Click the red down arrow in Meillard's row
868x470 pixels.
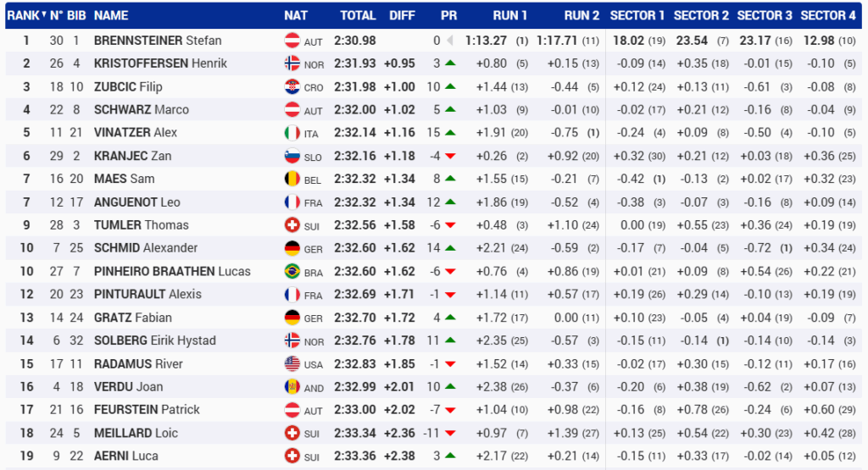450,433
